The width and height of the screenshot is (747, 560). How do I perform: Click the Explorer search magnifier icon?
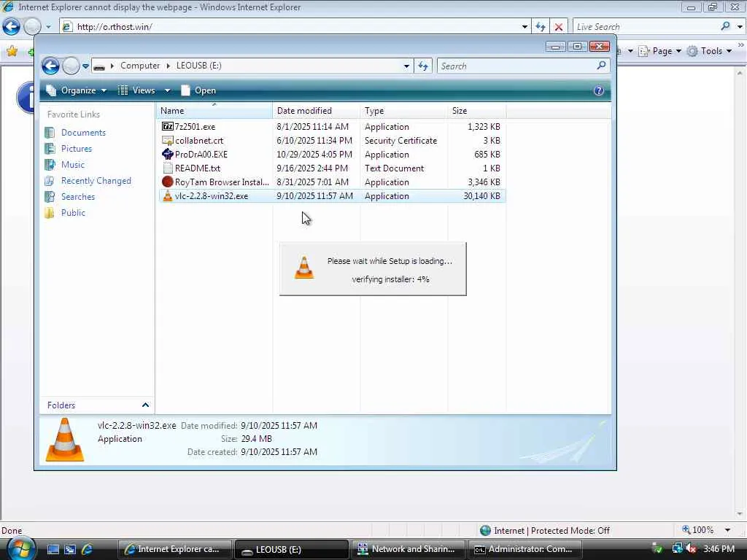click(x=601, y=66)
